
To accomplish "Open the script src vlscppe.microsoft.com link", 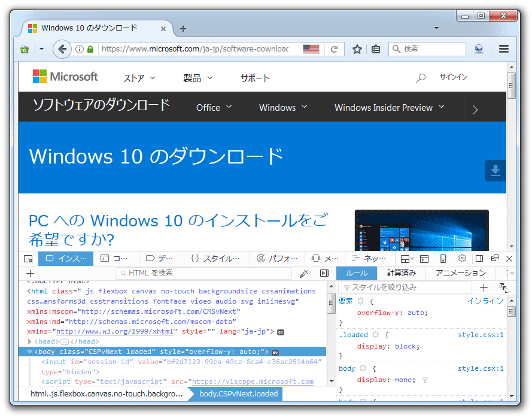I will 253,381.
